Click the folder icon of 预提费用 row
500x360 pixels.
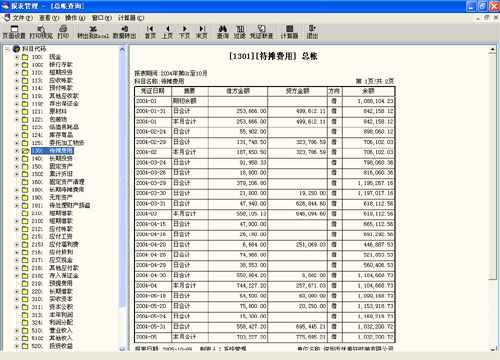click(x=25, y=283)
